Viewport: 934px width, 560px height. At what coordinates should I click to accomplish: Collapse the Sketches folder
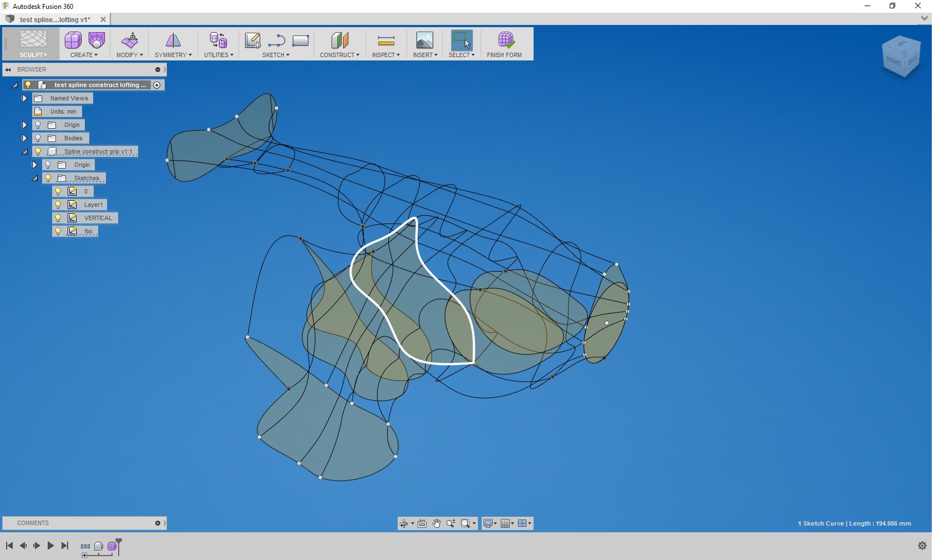click(35, 179)
